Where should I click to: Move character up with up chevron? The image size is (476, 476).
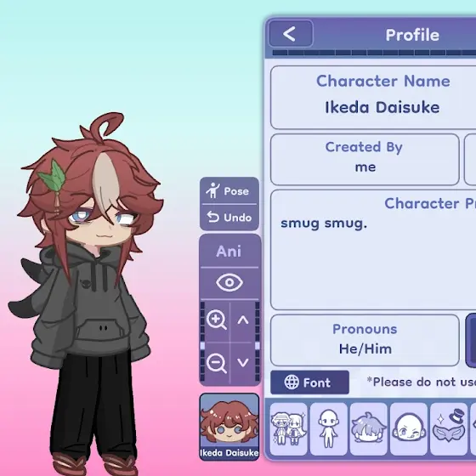pyautogui.click(x=243, y=320)
